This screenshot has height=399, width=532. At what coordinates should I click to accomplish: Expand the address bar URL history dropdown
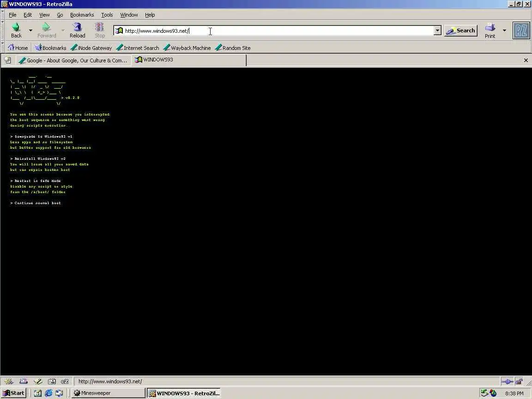coord(437,30)
